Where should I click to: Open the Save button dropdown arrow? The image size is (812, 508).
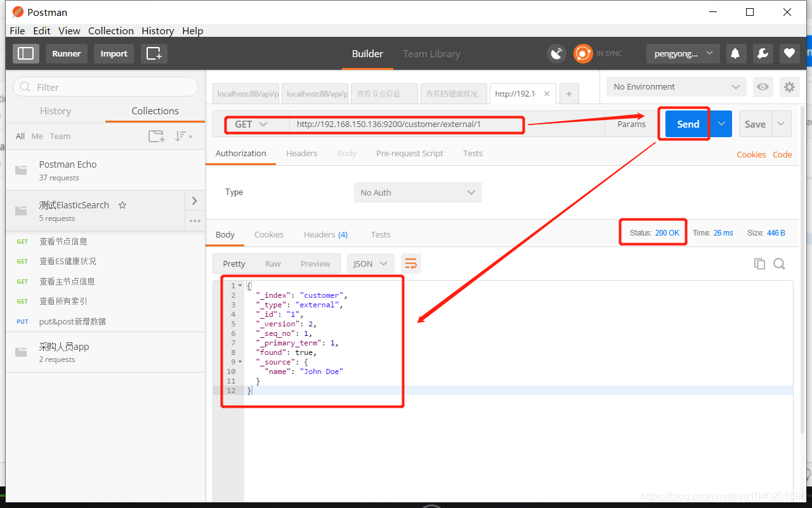pos(781,124)
